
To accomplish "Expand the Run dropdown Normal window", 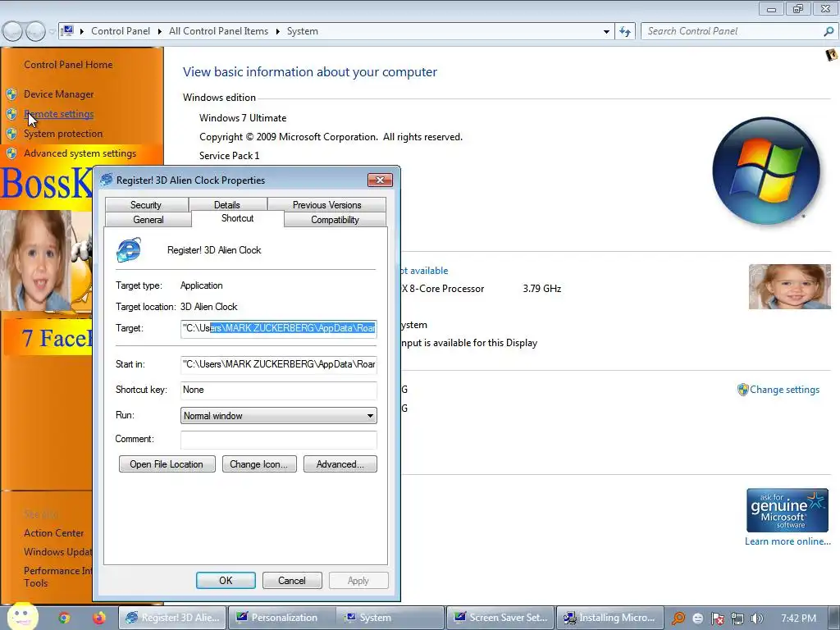I will (279, 416).
